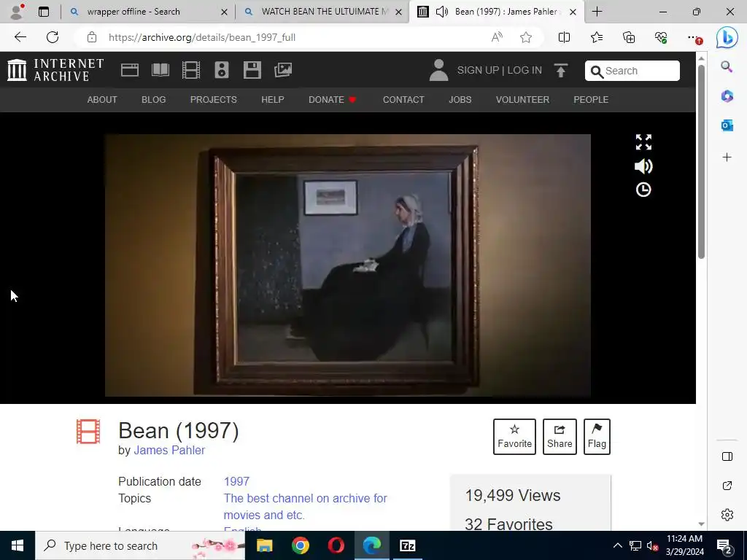Click the sidebar search icon
747x560 pixels.
727,66
